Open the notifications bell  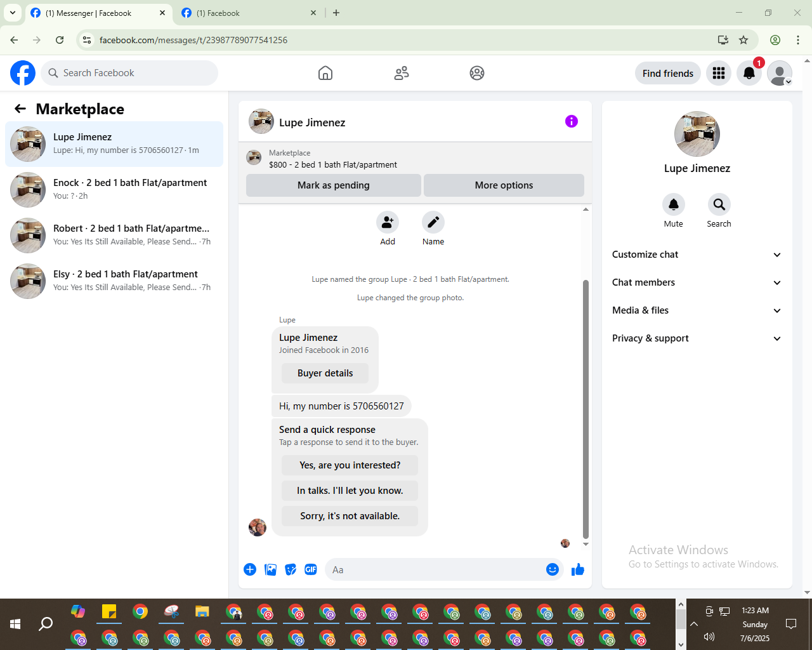tap(749, 73)
